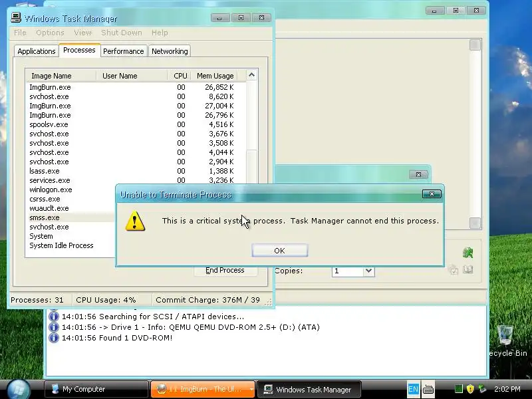Open the Copies dropdown in ImgBurn
This screenshot has width=532, height=399.
pyautogui.click(x=369, y=271)
